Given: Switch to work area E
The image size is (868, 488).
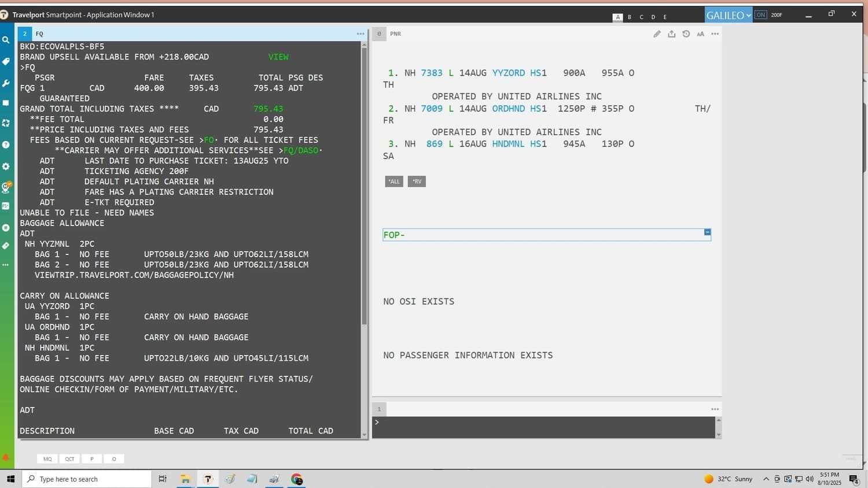Looking at the screenshot, I should click(x=665, y=17).
